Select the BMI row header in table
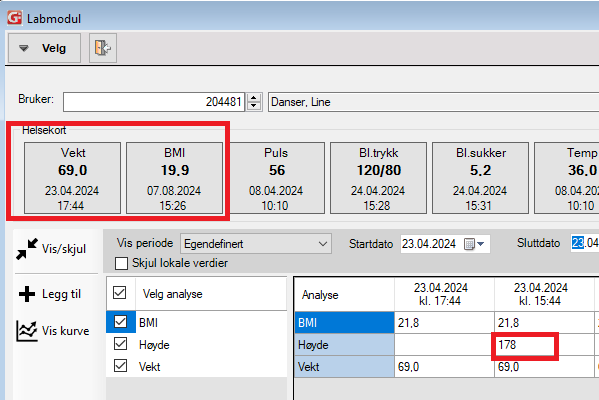This screenshot has height=400, width=599. (x=344, y=323)
